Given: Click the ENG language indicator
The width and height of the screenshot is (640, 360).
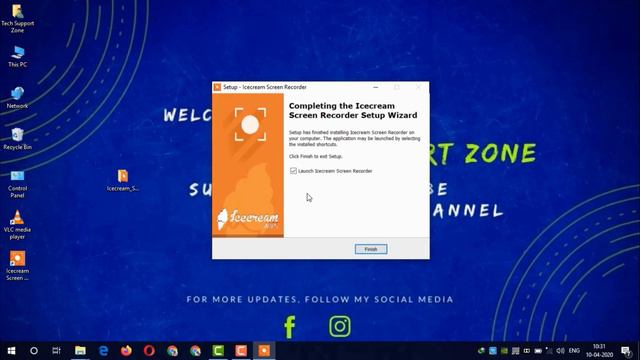Looking at the screenshot, I should point(574,351).
